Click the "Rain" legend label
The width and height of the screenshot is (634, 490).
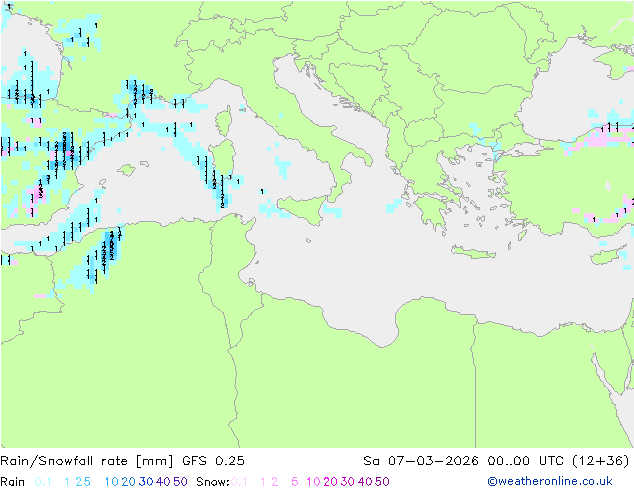click(x=13, y=482)
